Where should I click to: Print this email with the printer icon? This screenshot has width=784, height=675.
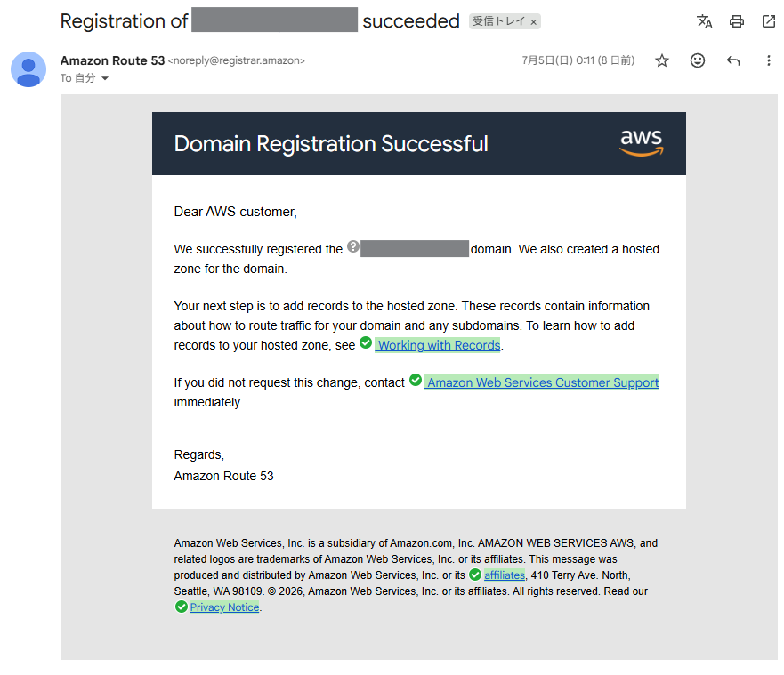coord(737,21)
